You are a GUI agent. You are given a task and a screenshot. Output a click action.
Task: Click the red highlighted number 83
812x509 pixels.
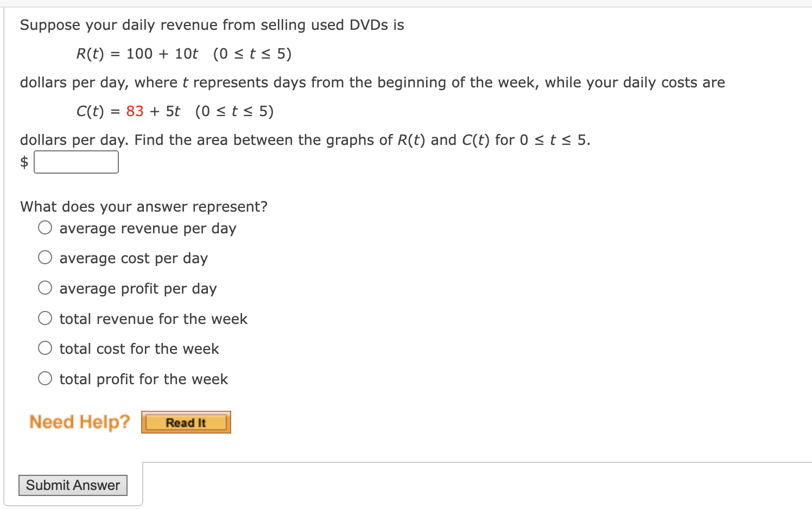pos(135,111)
